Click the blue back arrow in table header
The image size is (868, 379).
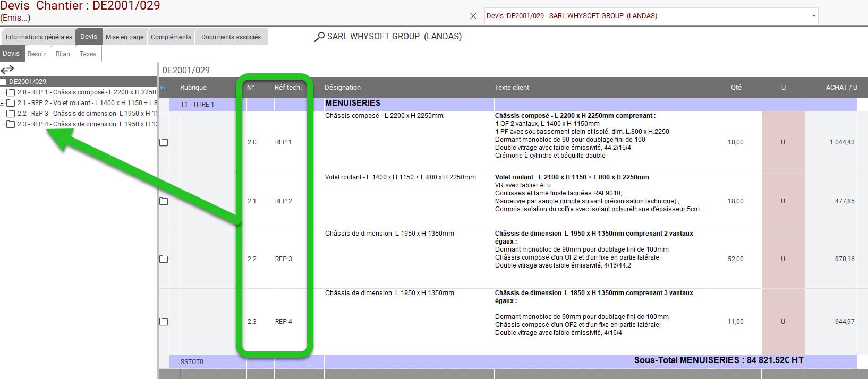click(x=164, y=88)
